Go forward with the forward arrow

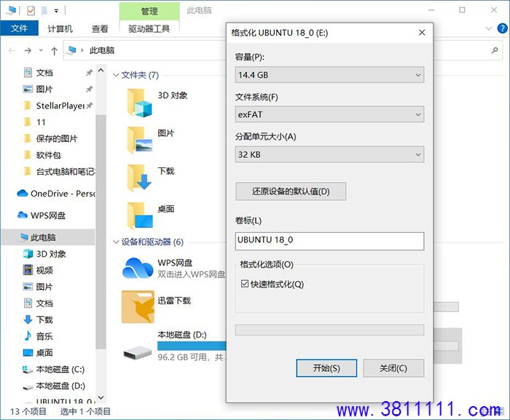tap(28, 50)
